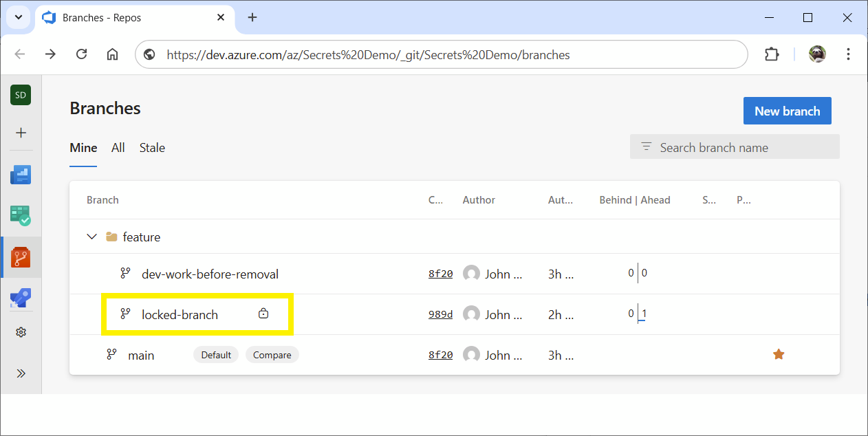The width and height of the screenshot is (868, 436).
Task: Click the feature folder icon
Action: coord(111,237)
